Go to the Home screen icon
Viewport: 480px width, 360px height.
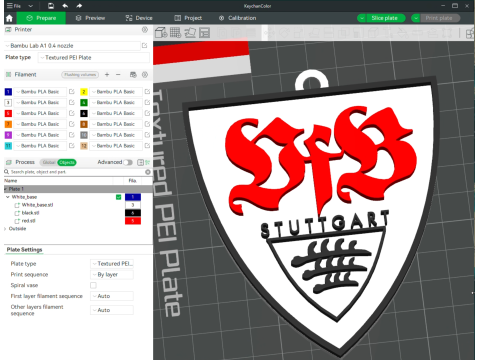coord(9,18)
